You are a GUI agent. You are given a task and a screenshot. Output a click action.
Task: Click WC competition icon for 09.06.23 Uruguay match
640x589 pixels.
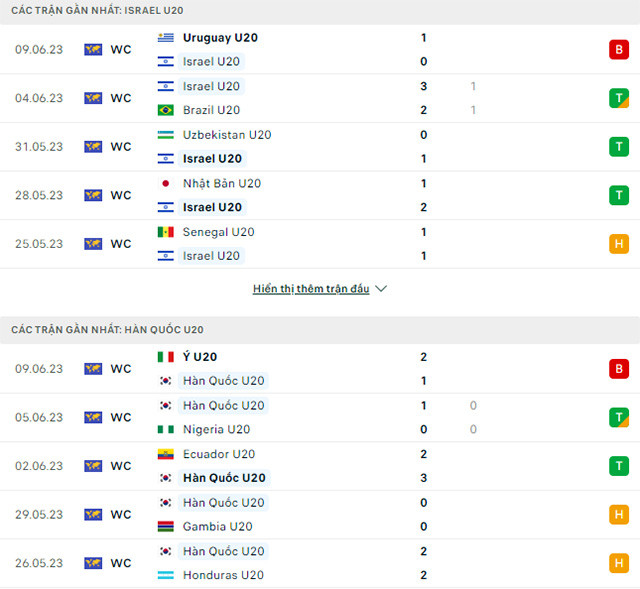point(93,49)
